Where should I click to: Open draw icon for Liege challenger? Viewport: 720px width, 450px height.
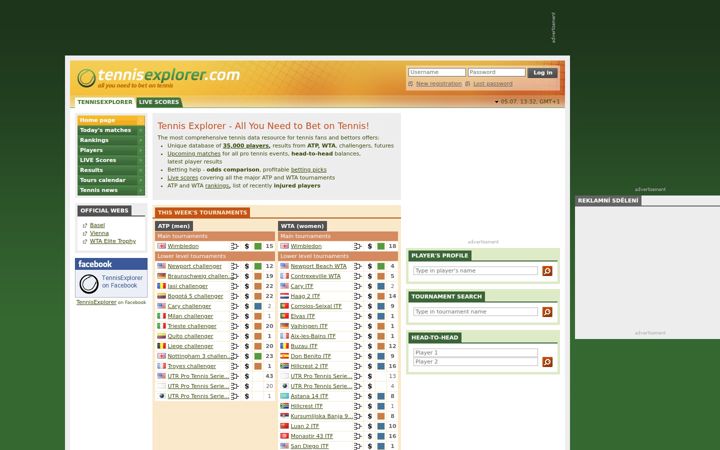click(x=235, y=346)
